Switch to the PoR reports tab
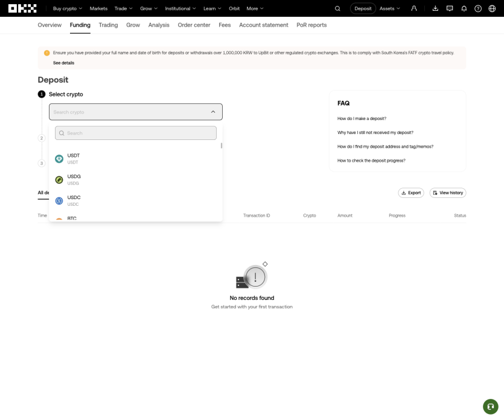 (311, 25)
